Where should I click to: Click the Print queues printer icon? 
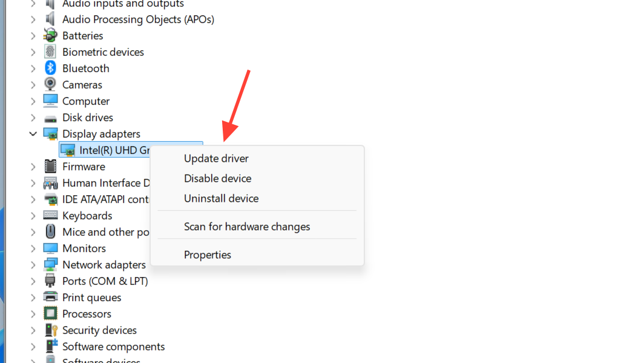[x=51, y=298]
